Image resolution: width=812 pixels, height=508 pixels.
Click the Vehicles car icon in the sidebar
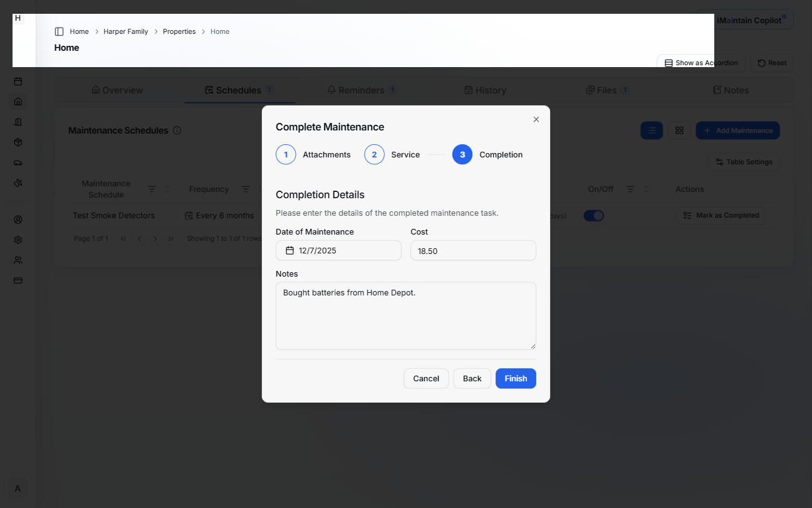[x=18, y=162]
